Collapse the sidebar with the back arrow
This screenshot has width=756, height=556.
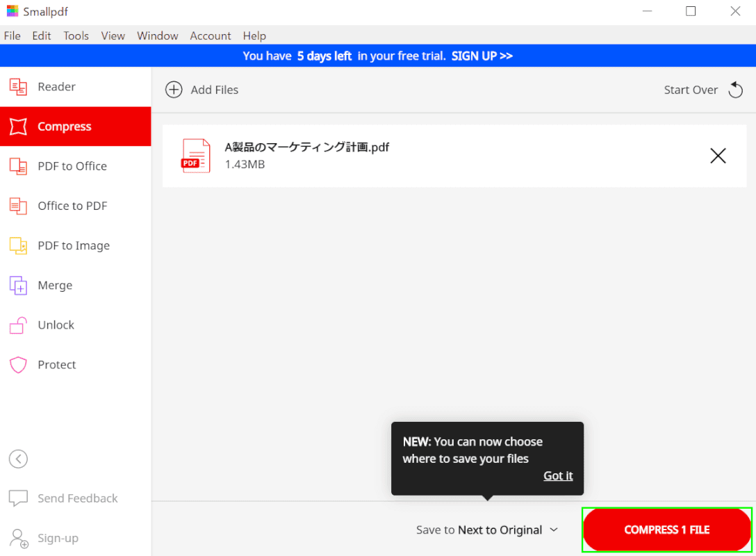(x=18, y=459)
